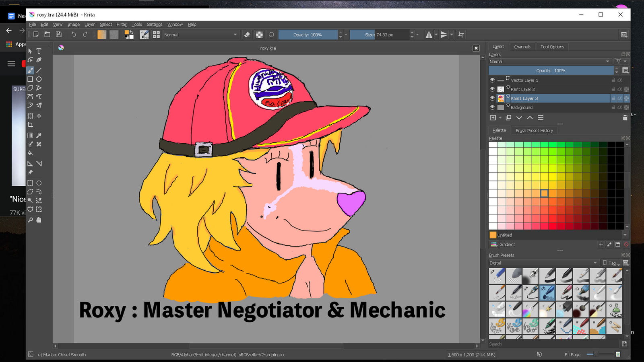Select the Transform tool
This screenshot has width=644, height=362.
click(30, 116)
